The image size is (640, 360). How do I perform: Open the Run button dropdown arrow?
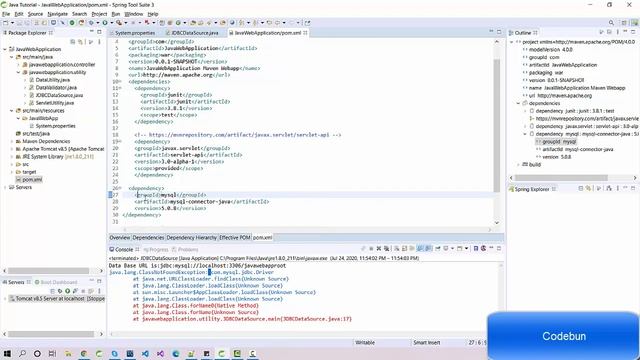(x=111, y=23)
